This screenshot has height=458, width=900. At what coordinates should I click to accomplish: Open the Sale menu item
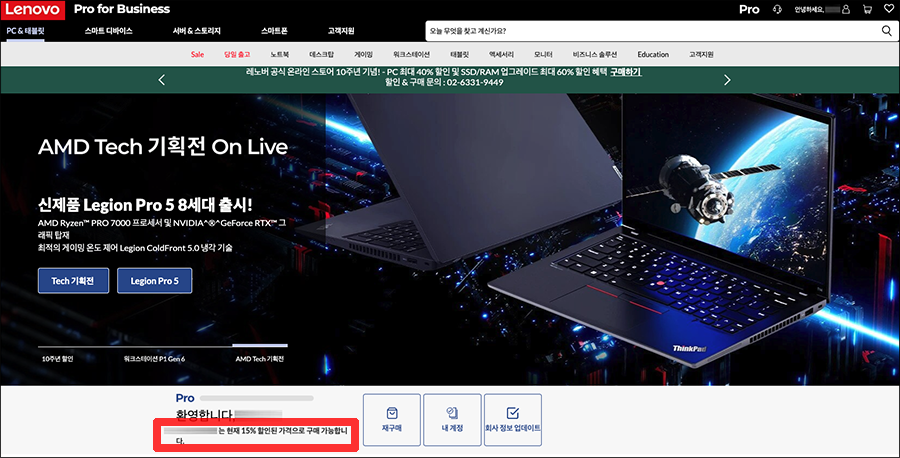click(197, 55)
